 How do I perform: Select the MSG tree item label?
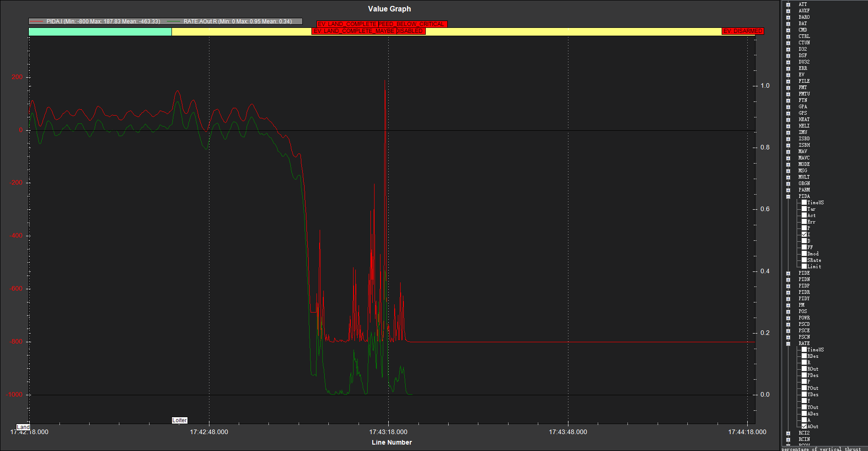(x=803, y=170)
